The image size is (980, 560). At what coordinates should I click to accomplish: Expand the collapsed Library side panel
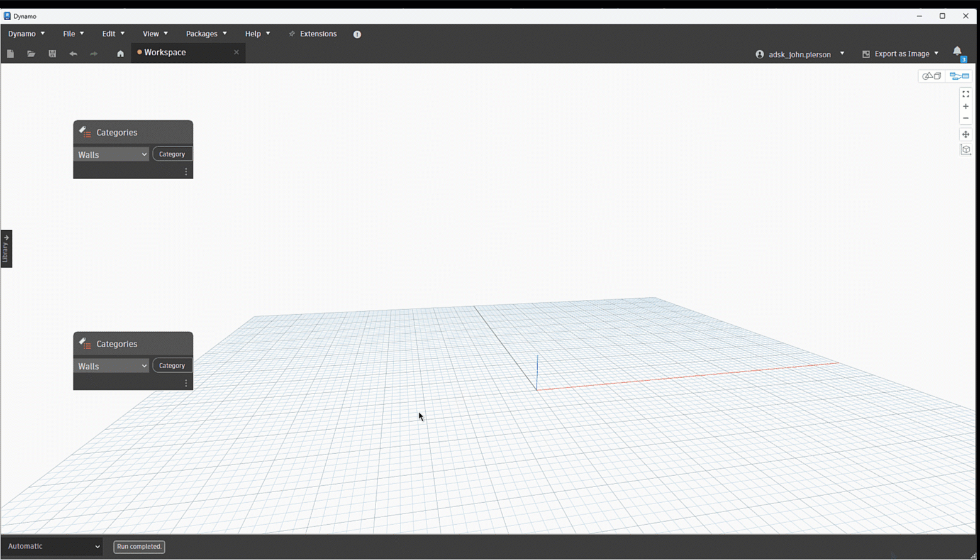click(x=6, y=249)
